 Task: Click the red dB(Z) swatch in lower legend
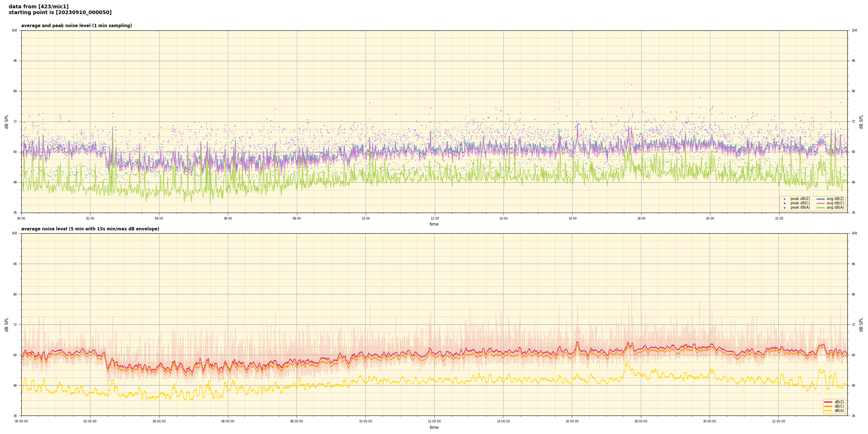click(x=828, y=402)
